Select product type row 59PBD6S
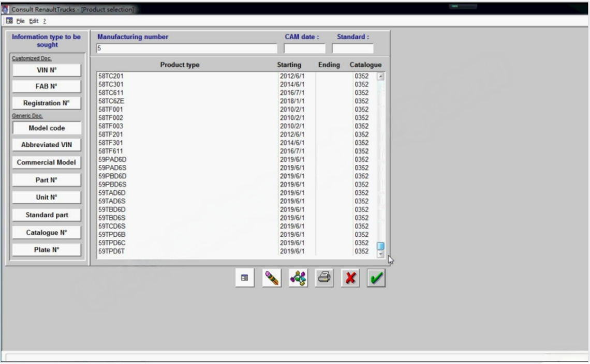Viewport: 590px width, 364px height. tap(237, 184)
